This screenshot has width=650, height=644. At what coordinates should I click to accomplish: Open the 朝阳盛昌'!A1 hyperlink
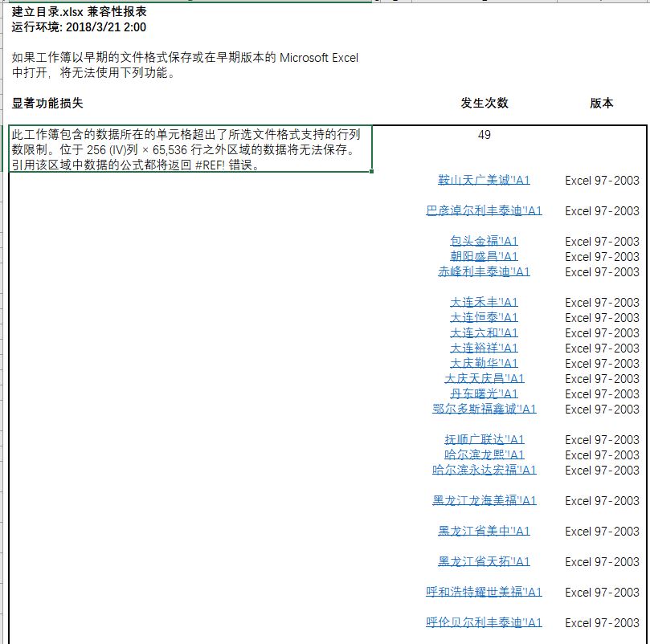click(x=484, y=256)
